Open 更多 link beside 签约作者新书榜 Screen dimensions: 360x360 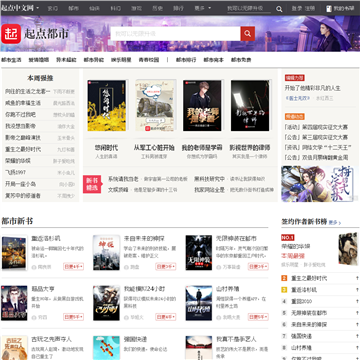pyautogui.click(x=335, y=223)
